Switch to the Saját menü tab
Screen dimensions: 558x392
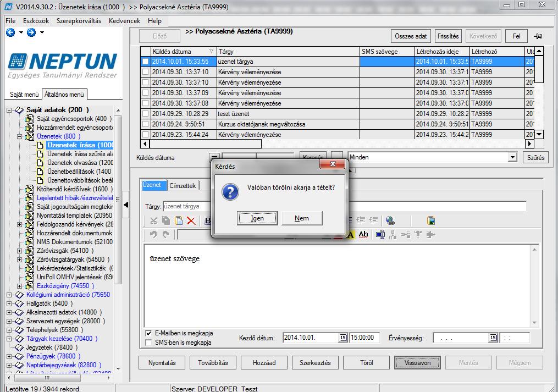pos(24,95)
